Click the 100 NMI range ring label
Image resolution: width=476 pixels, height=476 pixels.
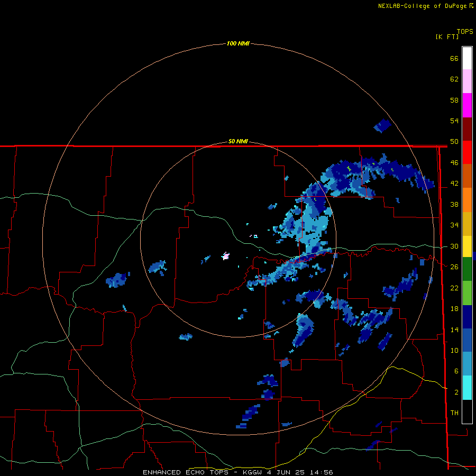coord(238,43)
